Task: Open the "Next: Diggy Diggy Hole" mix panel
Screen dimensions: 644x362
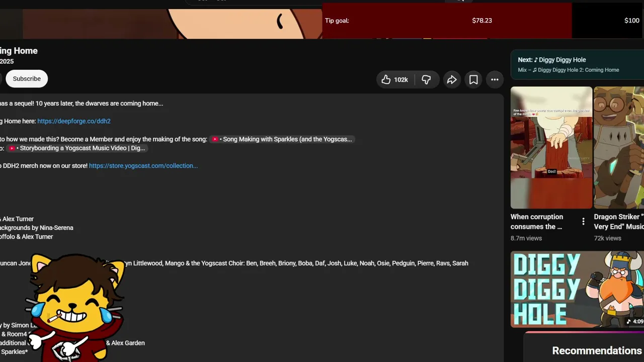Action: pos(577,65)
